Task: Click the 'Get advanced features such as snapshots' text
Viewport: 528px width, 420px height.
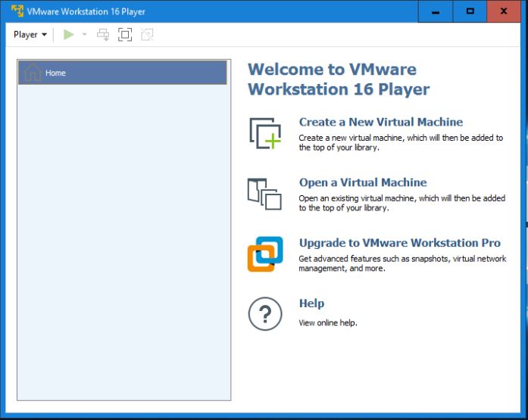Action: [402, 263]
